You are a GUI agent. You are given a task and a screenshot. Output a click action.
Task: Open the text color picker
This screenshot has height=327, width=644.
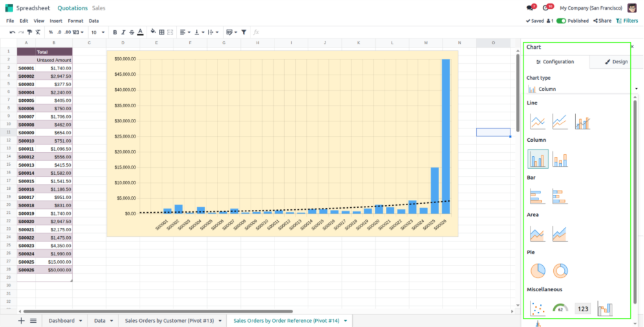pos(140,32)
